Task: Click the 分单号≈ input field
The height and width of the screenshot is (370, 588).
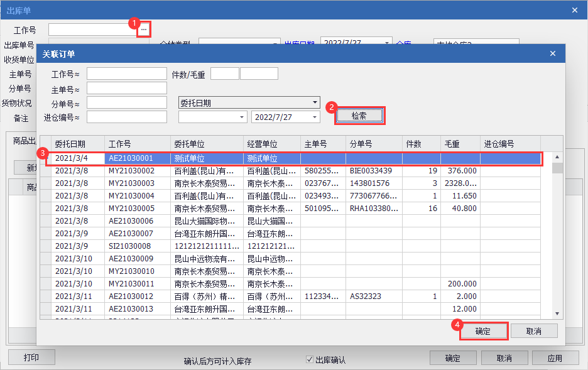Action: [126, 102]
